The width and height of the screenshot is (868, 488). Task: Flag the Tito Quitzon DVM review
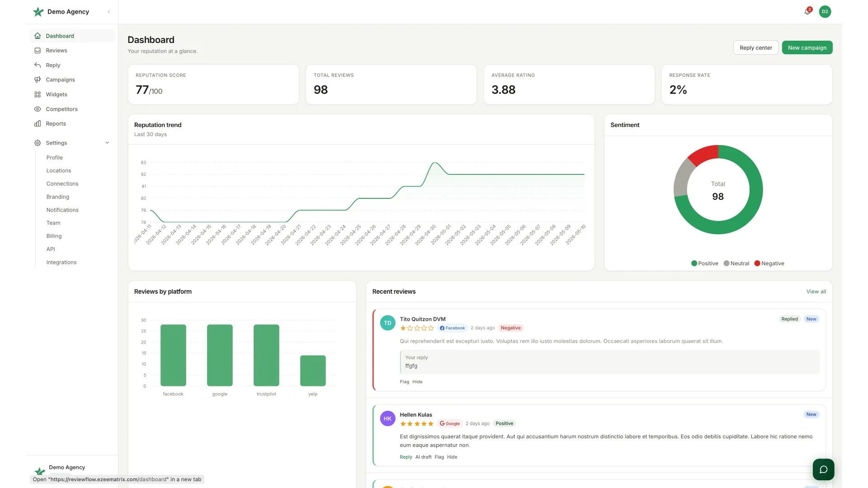[x=404, y=382]
